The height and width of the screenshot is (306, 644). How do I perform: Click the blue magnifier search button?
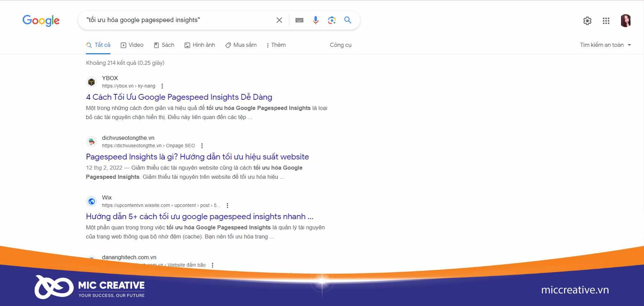tap(348, 20)
